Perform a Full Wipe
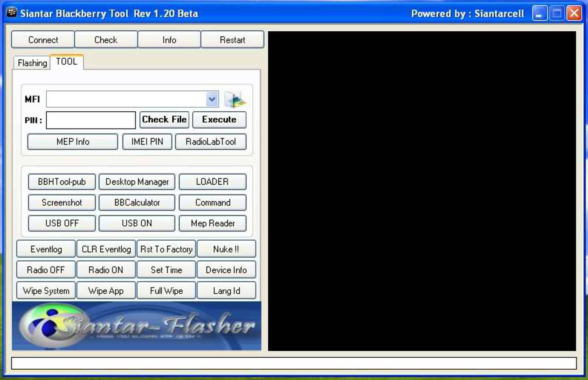 166,291
